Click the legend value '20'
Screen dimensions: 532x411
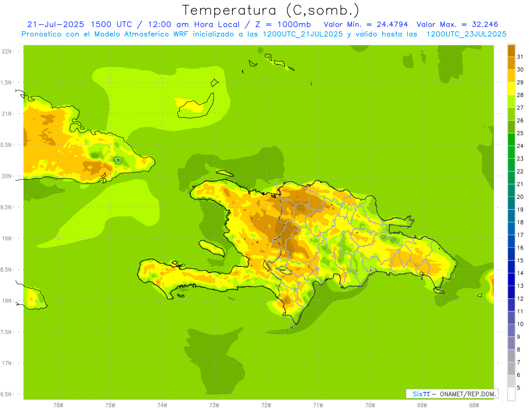[x=520, y=196]
